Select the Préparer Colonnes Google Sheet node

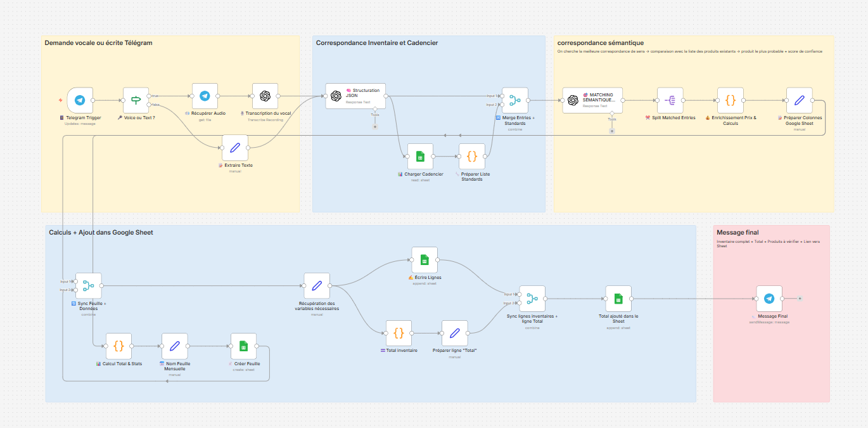point(799,100)
